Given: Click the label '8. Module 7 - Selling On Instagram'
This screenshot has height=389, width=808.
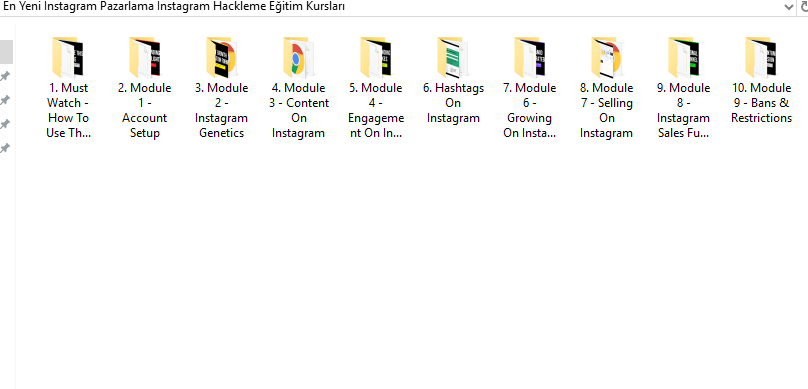Looking at the screenshot, I should pos(607,110).
